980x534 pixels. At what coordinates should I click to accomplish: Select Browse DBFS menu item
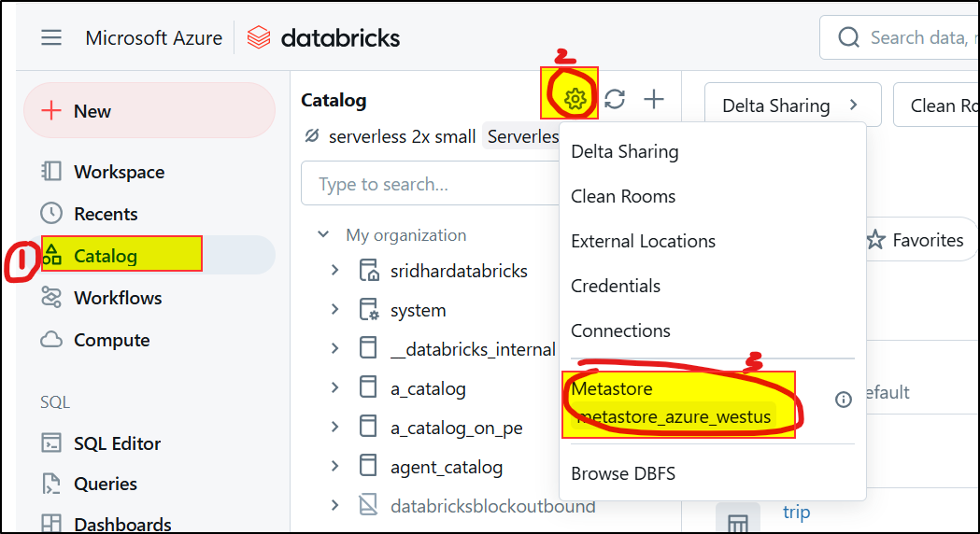[713, 473]
